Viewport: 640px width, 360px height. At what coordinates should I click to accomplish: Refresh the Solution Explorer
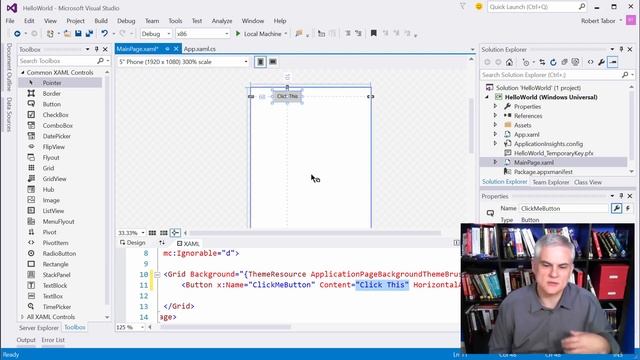[x=553, y=62]
